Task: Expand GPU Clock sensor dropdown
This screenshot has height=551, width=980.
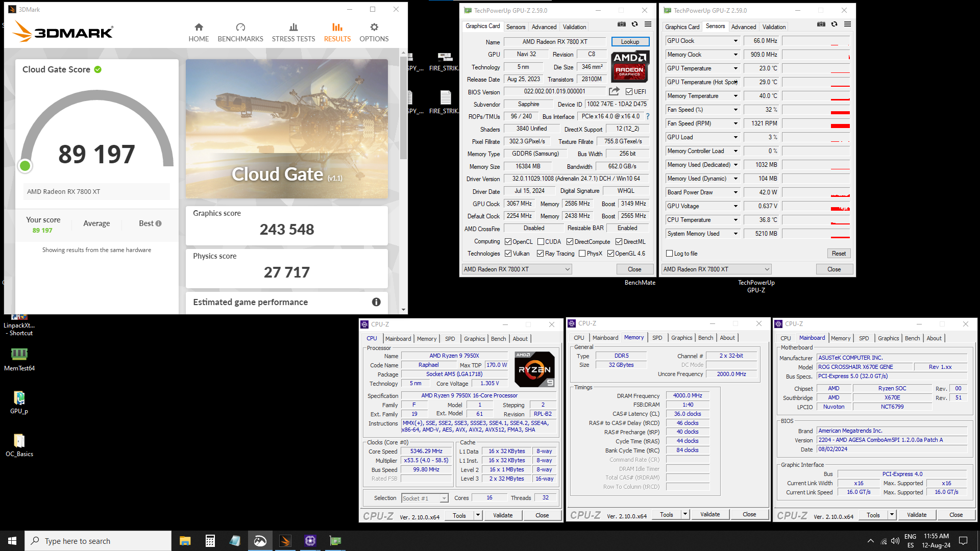Action: pos(736,41)
